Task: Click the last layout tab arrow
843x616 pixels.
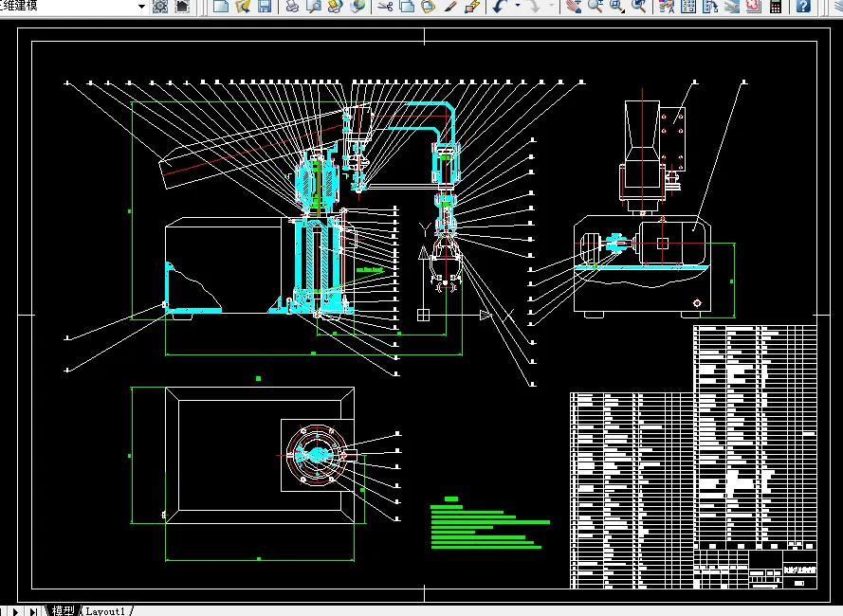Action: tap(33, 611)
